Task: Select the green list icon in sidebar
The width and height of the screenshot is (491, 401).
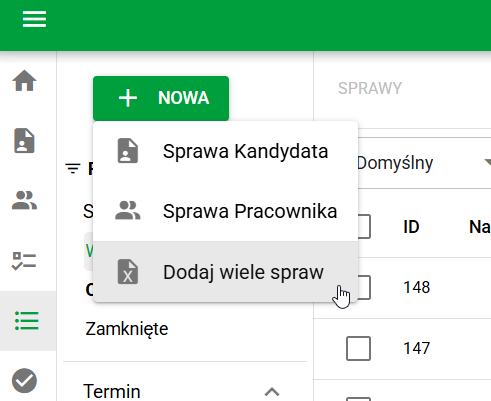Action: click(x=27, y=321)
